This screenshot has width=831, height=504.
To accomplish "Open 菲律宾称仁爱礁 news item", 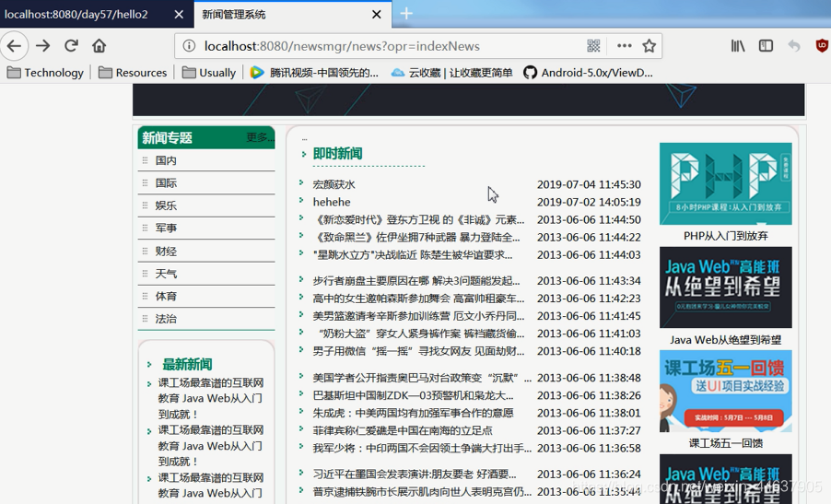I will point(403,430).
